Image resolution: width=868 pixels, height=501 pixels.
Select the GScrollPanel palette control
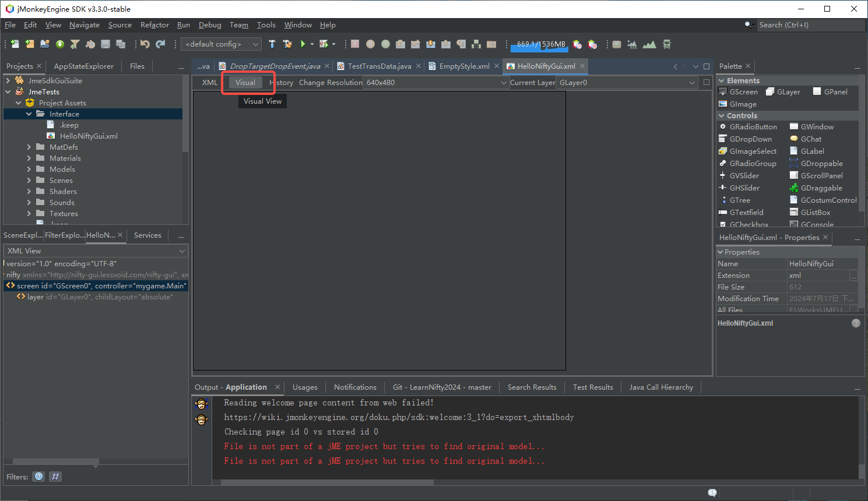[816, 176]
